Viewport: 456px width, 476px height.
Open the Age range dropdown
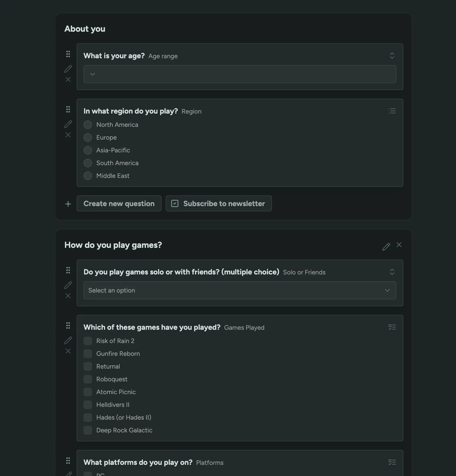click(239, 74)
